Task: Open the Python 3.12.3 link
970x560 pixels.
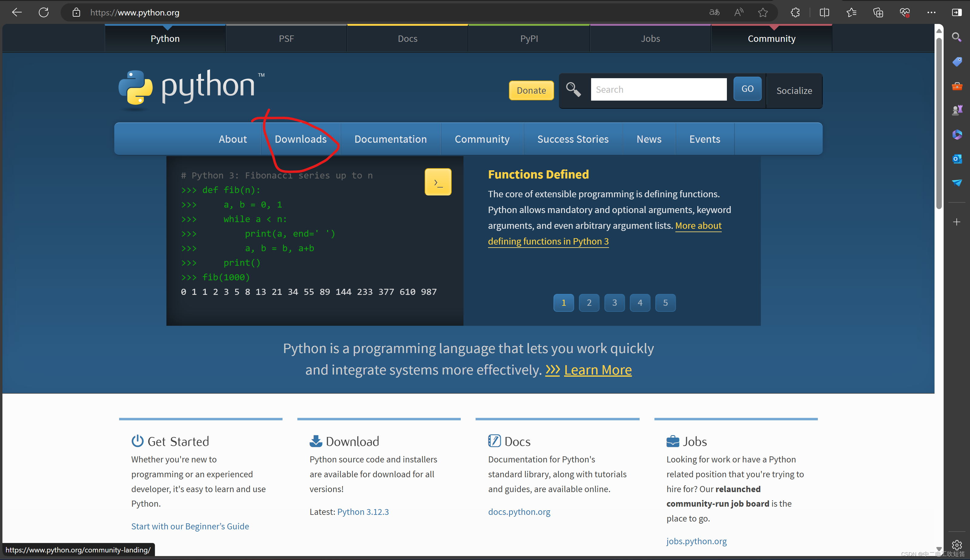Action: [x=363, y=512]
